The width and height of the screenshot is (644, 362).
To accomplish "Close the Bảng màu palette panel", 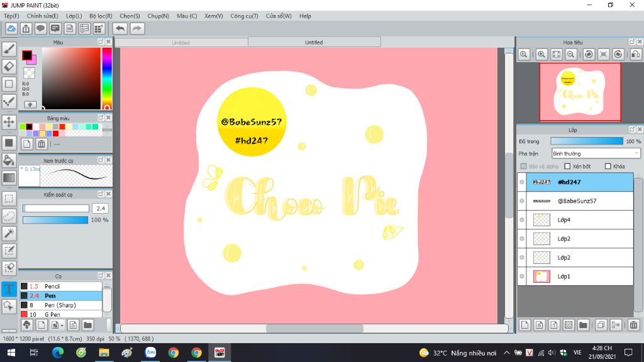I will tap(108, 118).
